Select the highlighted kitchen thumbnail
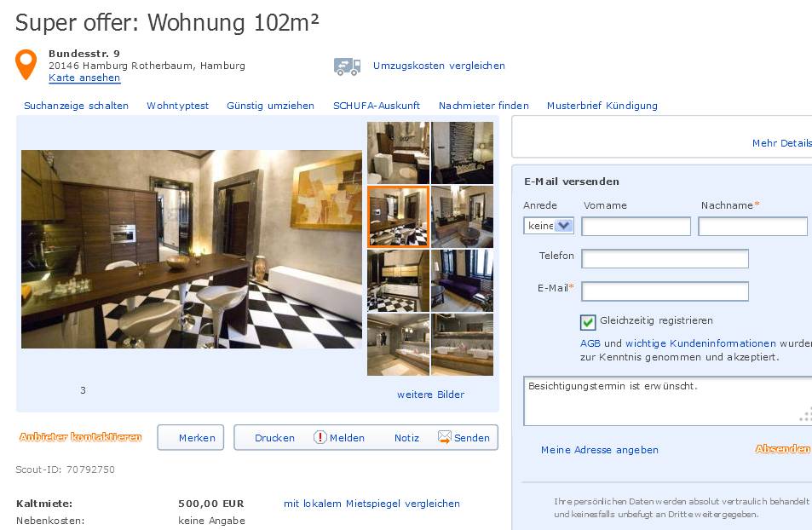 point(398,217)
